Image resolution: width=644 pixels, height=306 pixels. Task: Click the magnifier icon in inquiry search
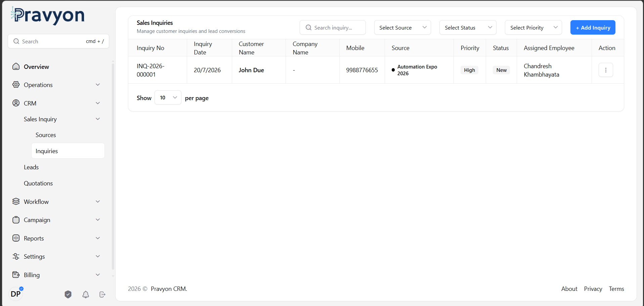pyautogui.click(x=308, y=28)
